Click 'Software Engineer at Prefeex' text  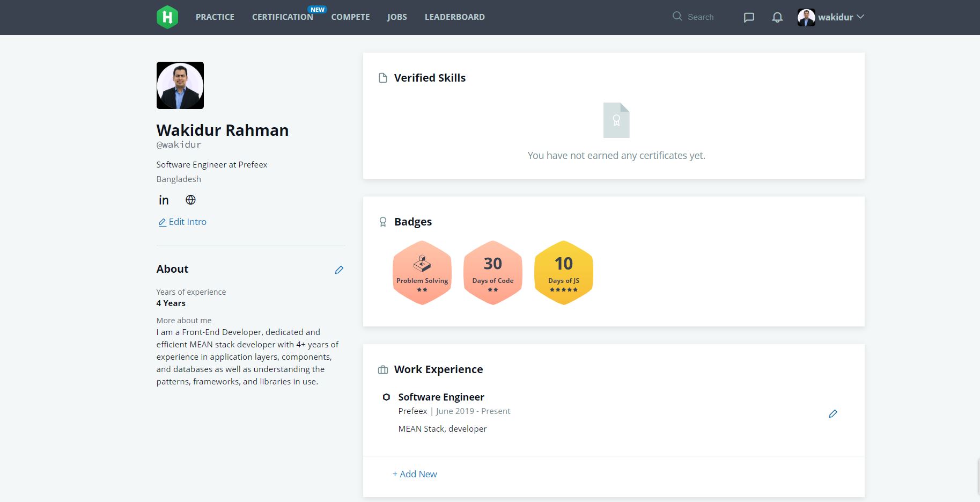[x=212, y=165]
